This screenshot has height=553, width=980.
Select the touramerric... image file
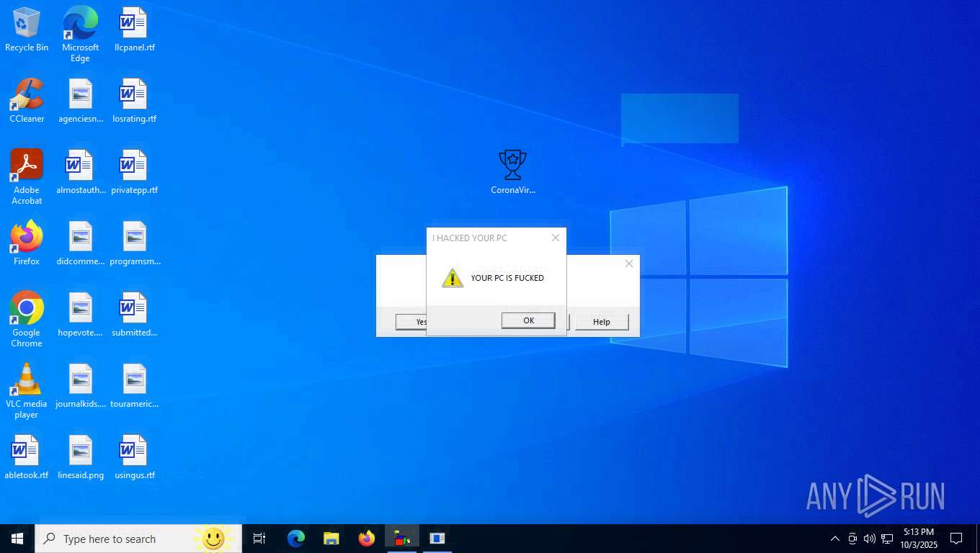click(x=134, y=386)
